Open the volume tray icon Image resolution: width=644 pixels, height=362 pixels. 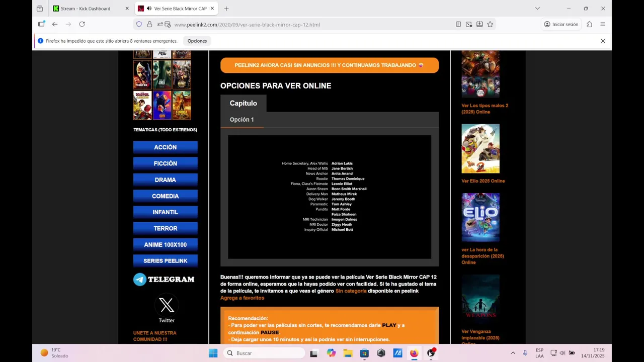(562, 353)
